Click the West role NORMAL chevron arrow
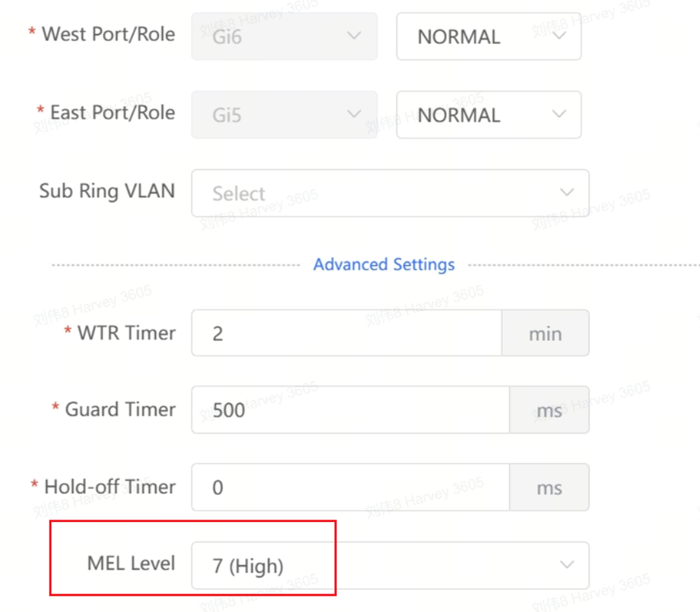700x612 pixels. 559,36
